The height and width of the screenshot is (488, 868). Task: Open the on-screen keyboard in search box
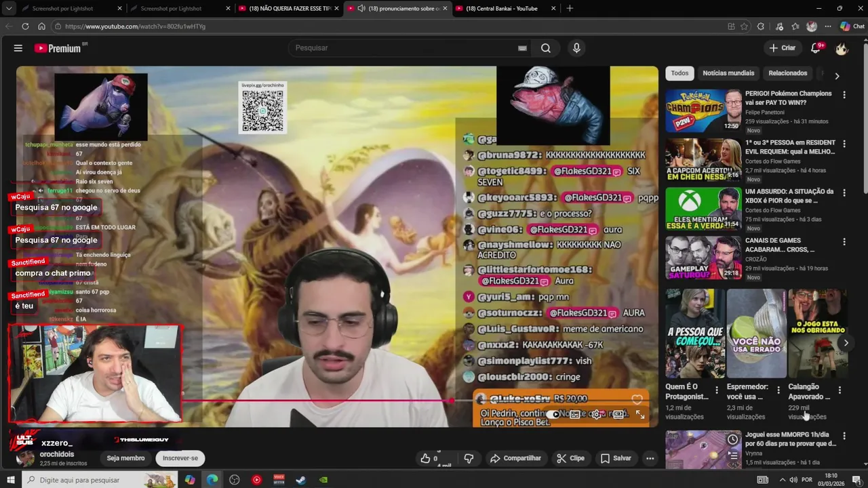522,48
